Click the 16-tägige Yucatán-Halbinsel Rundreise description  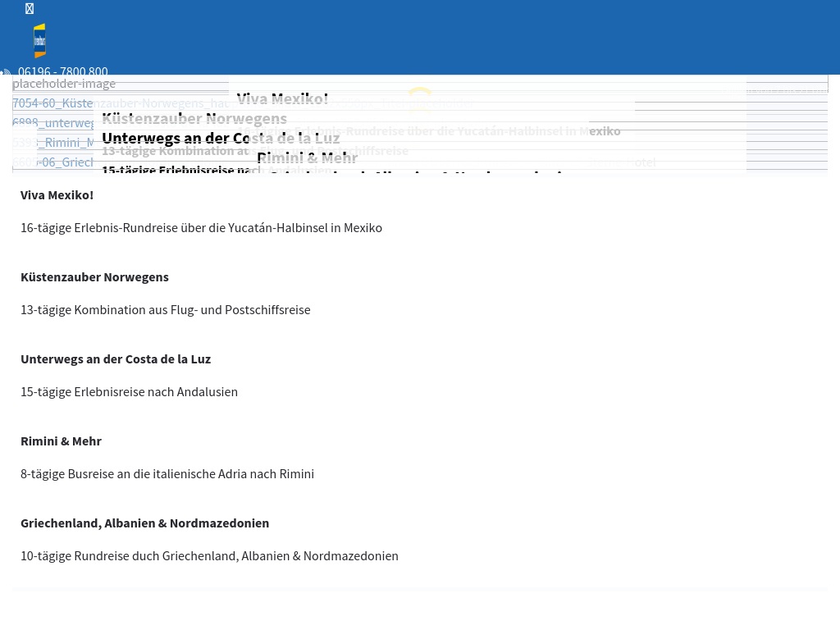201,228
